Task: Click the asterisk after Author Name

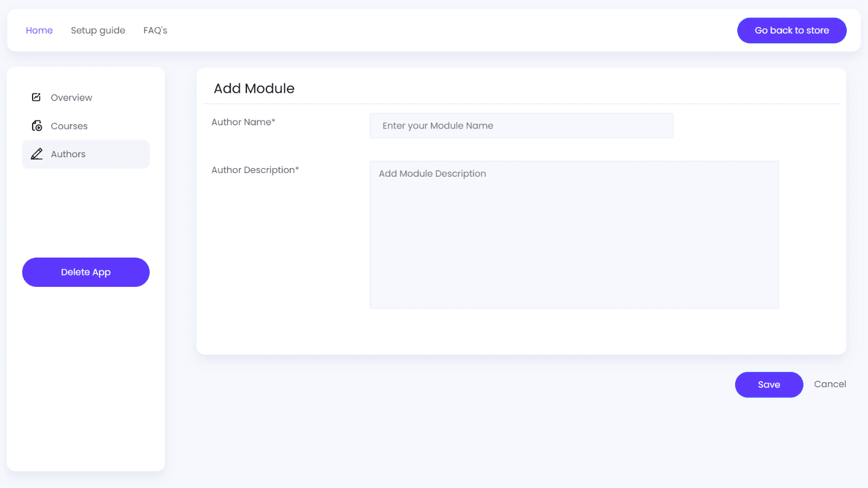Action: coord(273,121)
